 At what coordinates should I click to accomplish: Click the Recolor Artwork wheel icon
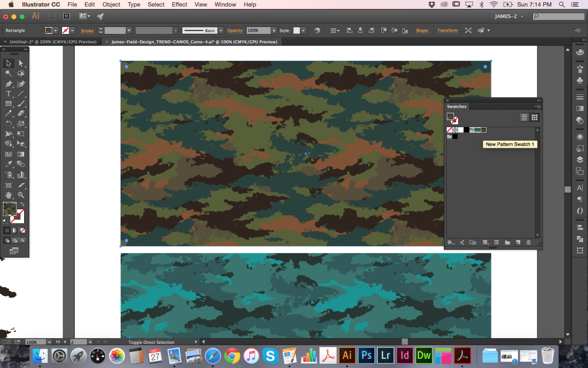point(317,30)
